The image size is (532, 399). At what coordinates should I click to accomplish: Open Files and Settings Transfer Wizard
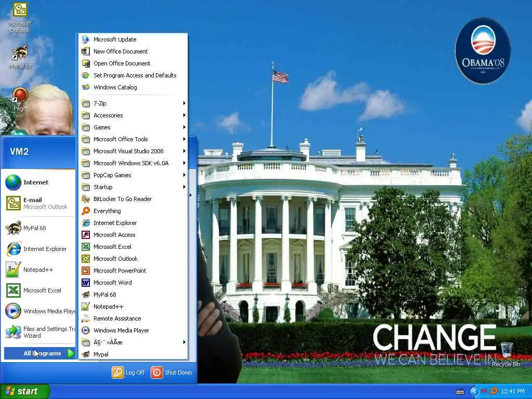39,332
